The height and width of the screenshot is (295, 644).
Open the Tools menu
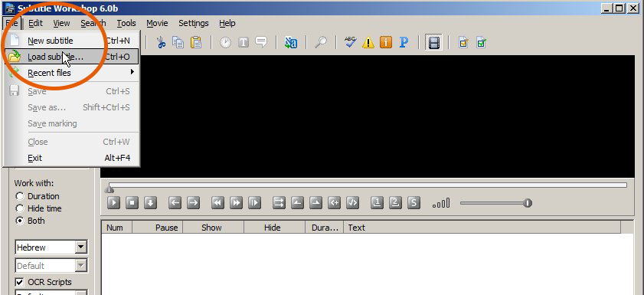pos(126,23)
